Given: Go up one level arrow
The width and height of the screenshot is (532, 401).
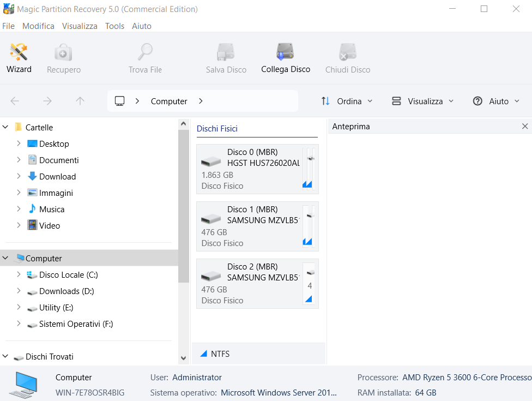Looking at the screenshot, I should [80, 101].
